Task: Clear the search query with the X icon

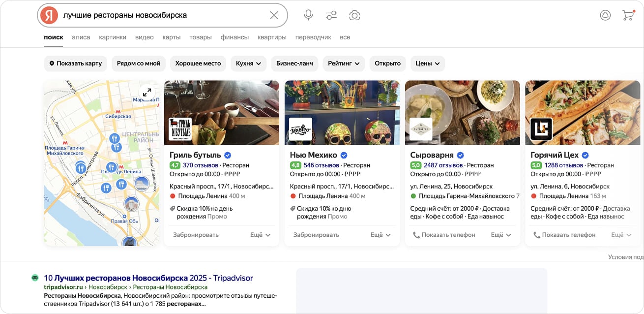Action: click(274, 15)
